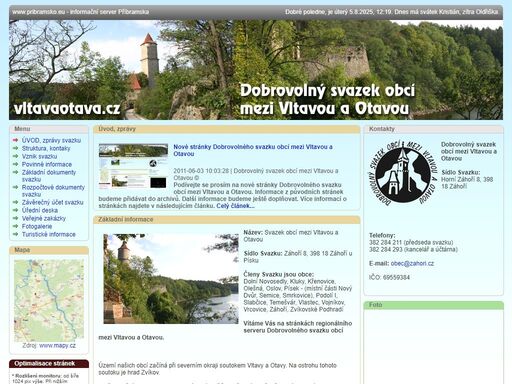This screenshot has height=384, width=512.
Task: Click the Foto panel header
Action: (434, 305)
